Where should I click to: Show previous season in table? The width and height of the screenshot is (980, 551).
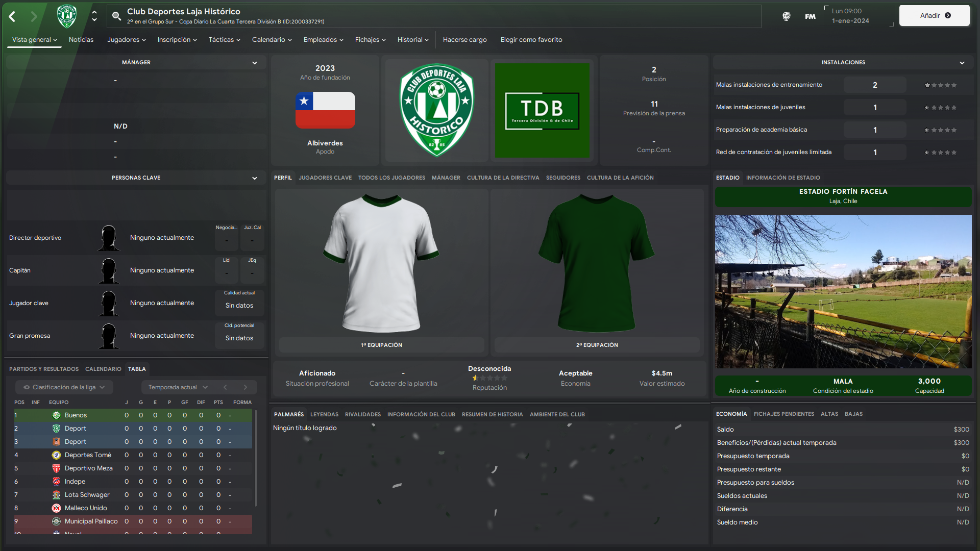[x=225, y=387]
